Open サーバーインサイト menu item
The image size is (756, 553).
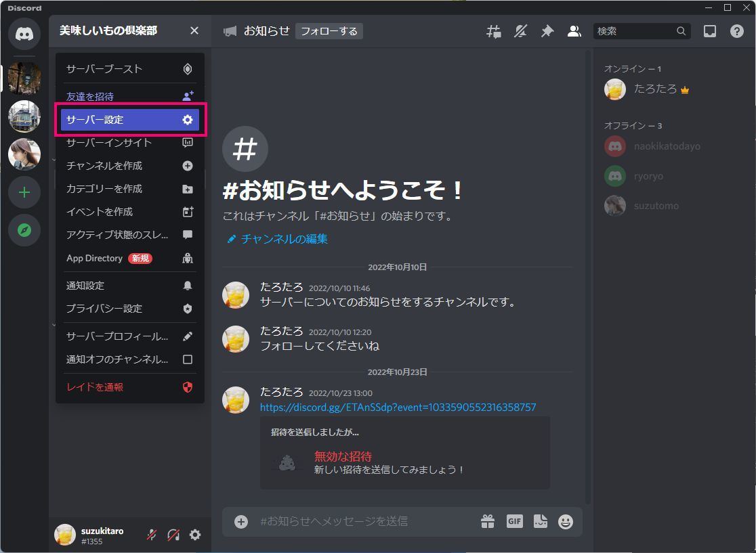(129, 143)
